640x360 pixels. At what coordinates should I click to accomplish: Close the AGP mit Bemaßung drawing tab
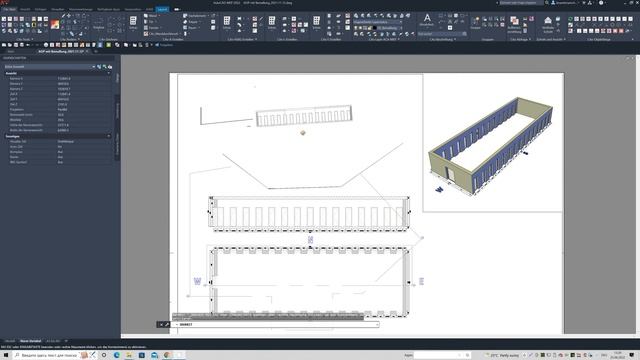tap(87, 51)
